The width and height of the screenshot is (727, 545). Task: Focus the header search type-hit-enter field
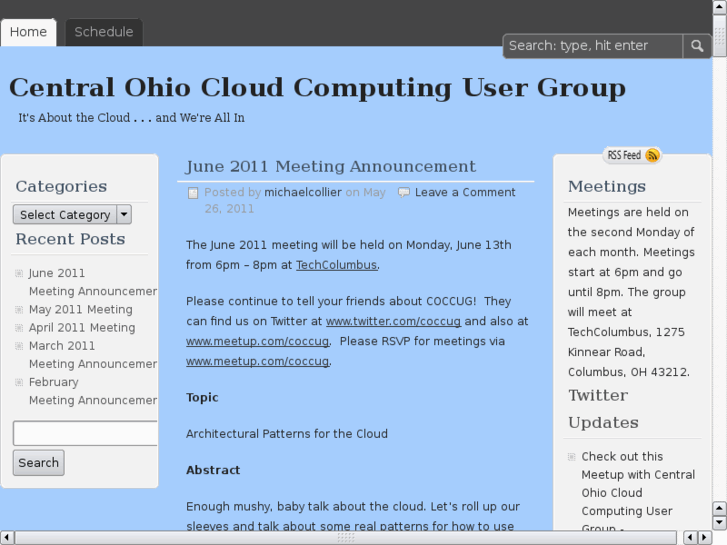point(593,46)
